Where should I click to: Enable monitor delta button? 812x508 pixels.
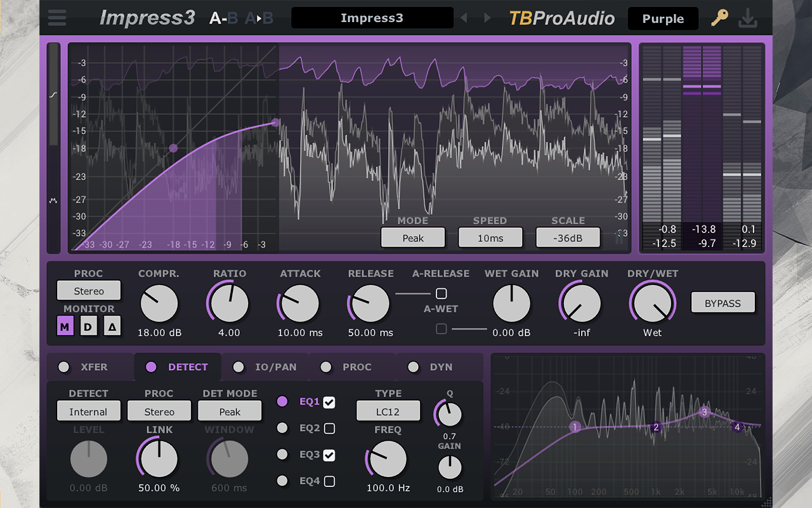112,327
